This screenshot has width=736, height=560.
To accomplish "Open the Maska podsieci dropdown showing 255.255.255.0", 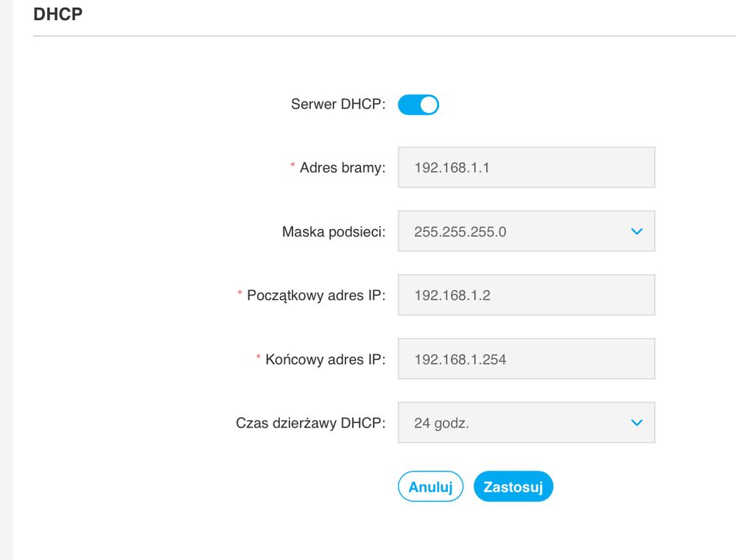I will (x=516, y=231).
